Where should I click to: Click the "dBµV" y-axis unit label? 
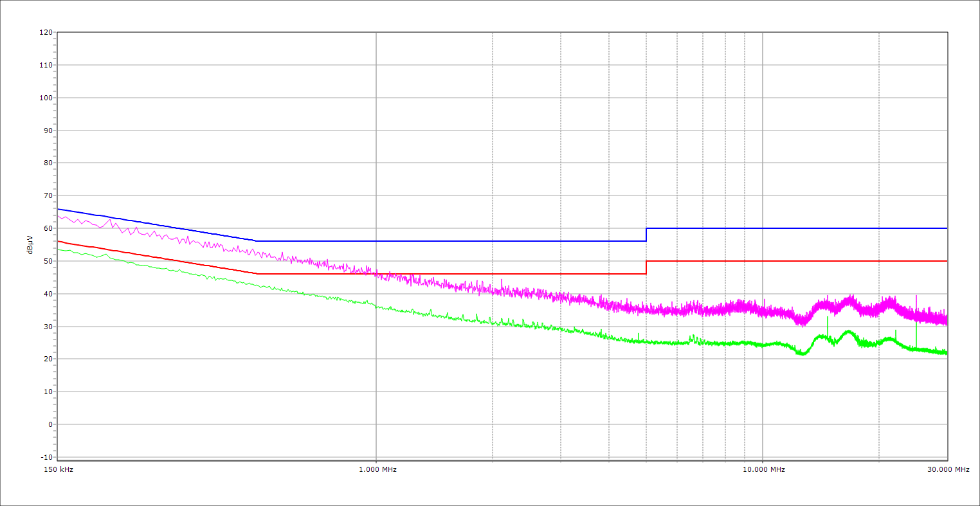pos(30,244)
